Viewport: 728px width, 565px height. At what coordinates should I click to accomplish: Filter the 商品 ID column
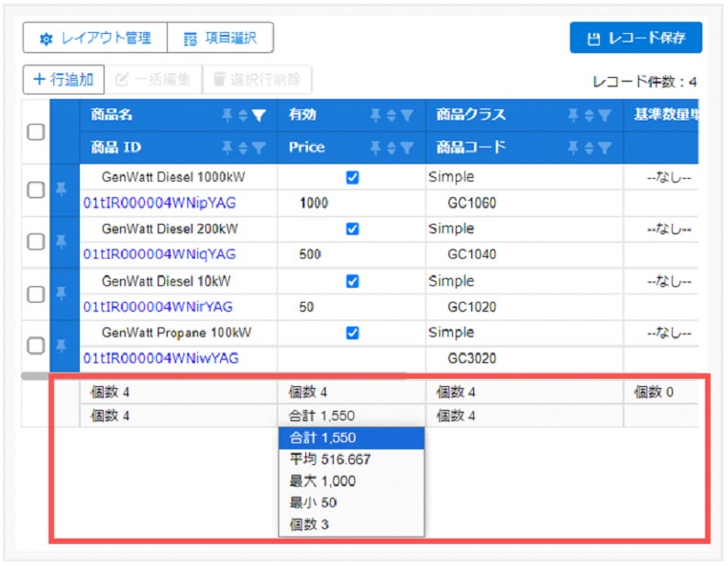[259, 148]
